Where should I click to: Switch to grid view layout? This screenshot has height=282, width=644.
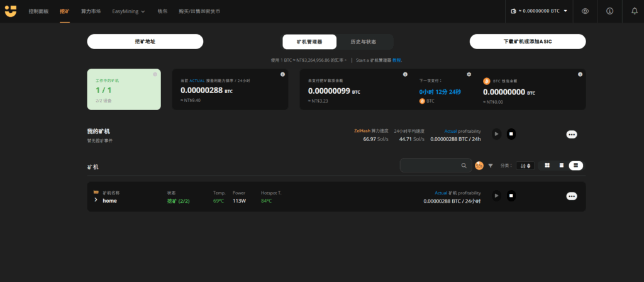tap(547, 166)
